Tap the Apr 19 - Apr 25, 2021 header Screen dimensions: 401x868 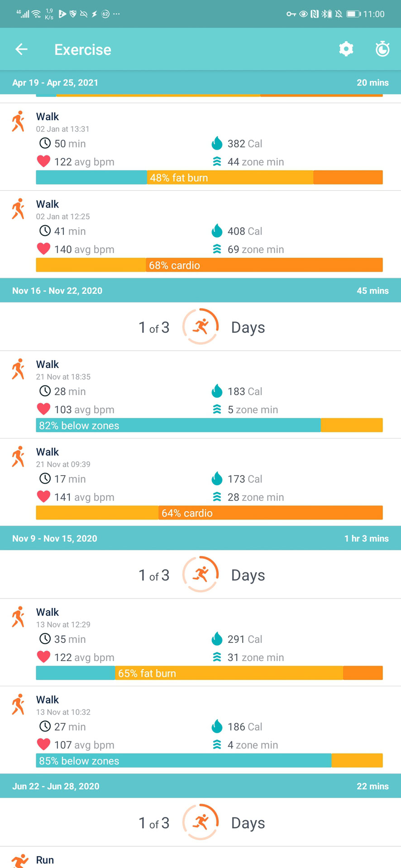(200, 83)
